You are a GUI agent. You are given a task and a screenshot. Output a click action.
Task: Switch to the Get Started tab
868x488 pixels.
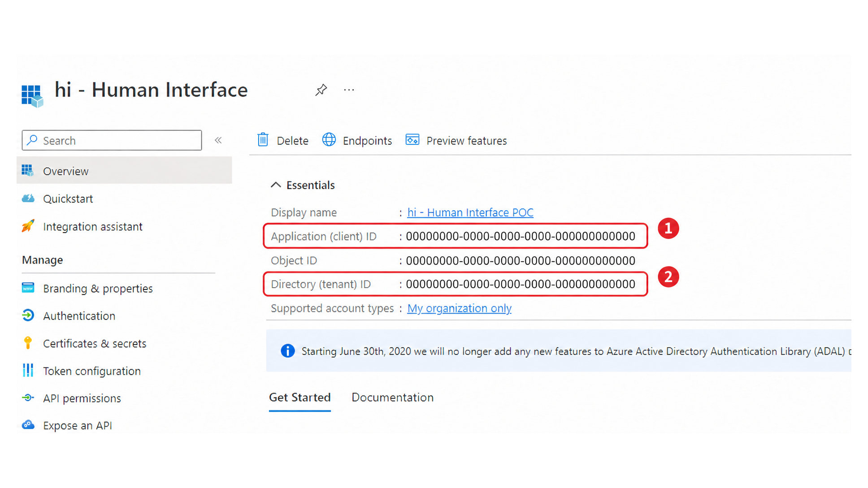[300, 397]
